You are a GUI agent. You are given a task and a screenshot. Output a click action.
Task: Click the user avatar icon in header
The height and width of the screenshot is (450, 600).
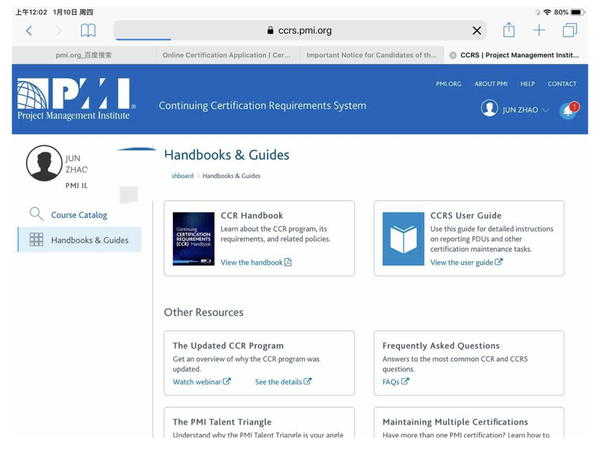(489, 108)
